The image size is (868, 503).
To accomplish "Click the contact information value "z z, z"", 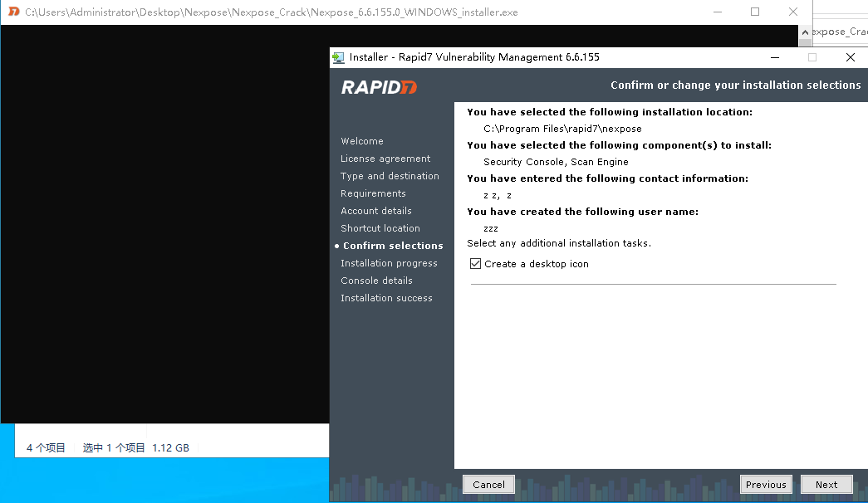I will 497,195.
